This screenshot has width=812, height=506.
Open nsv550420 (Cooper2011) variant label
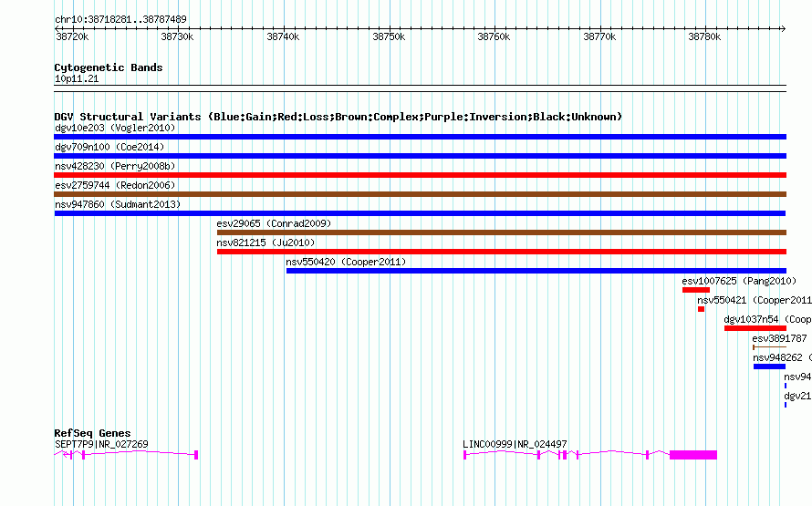pyautogui.click(x=346, y=262)
